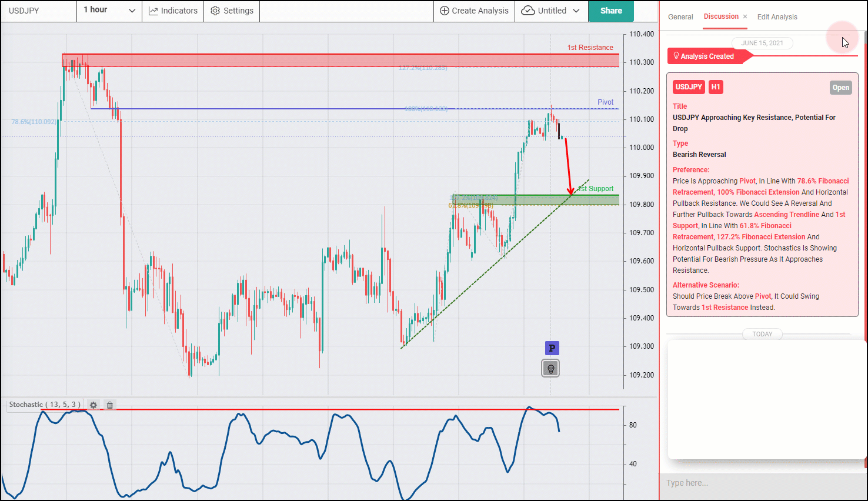The height and width of the screenshot is (501, 868).
Task: Click the purple P marker on chart
Action: click(x=552, y=348)
